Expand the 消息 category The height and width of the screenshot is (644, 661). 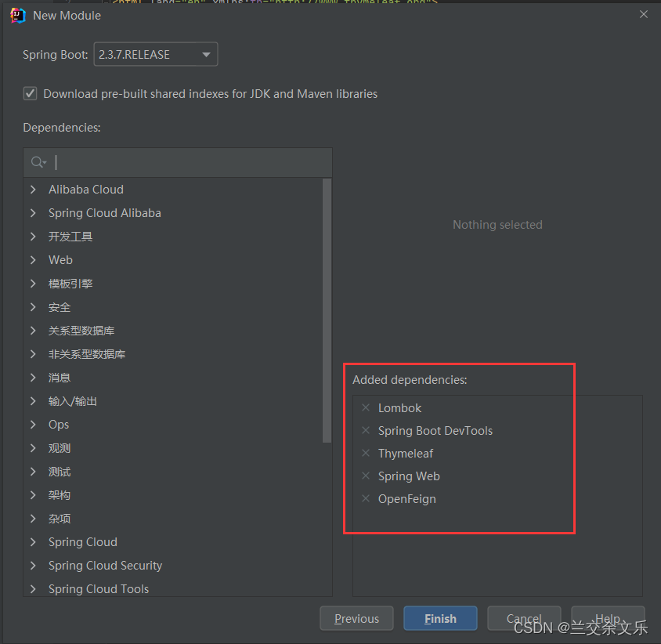click(33, 378)
